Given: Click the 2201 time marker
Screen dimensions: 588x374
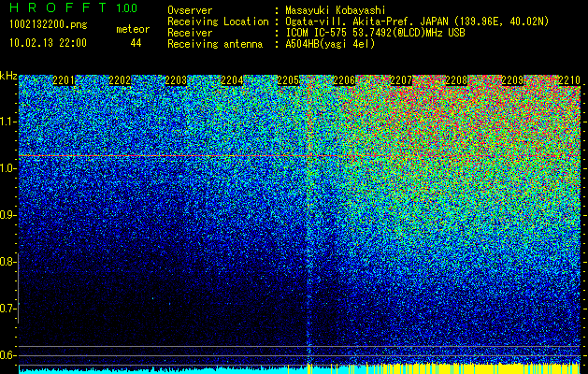Looking at the screenshot, I should pyautogui.click(x=64, y=80).
